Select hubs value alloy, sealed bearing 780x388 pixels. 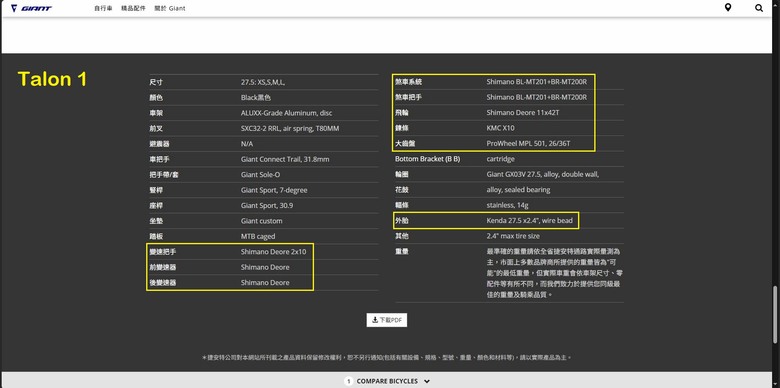(x=518, y=190)
